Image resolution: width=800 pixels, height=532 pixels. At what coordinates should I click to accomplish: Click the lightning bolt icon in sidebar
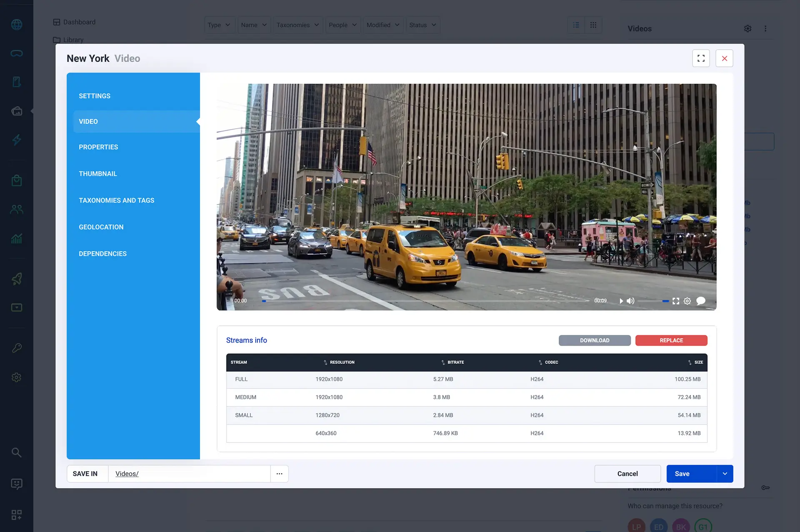[x=17, y=140]
